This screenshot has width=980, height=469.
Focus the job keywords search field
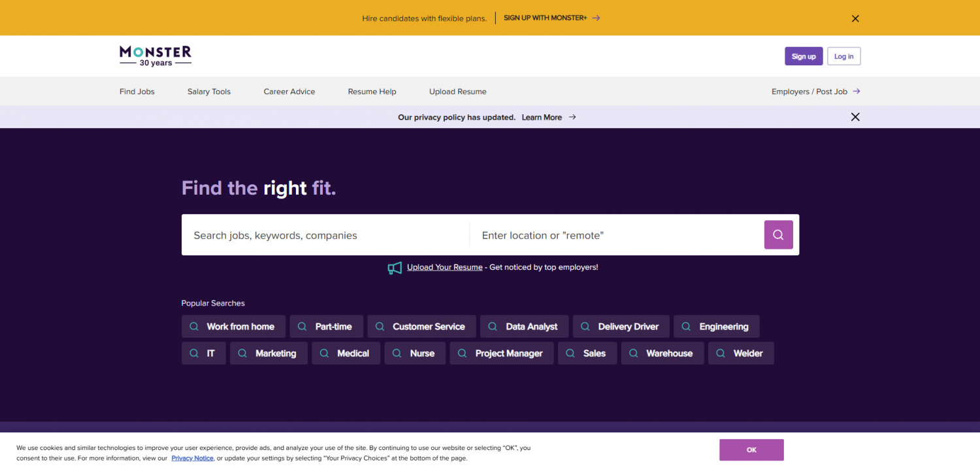(325, 235)
